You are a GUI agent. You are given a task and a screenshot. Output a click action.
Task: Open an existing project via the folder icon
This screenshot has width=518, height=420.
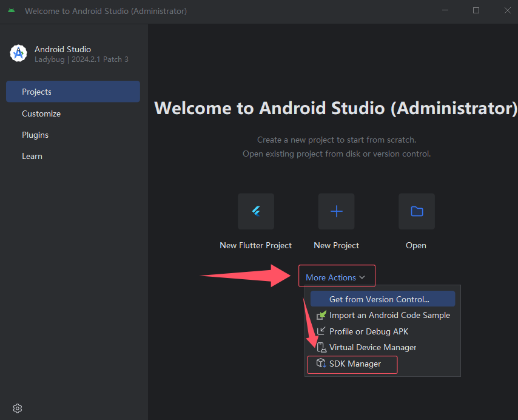click(x=416, y=211)
